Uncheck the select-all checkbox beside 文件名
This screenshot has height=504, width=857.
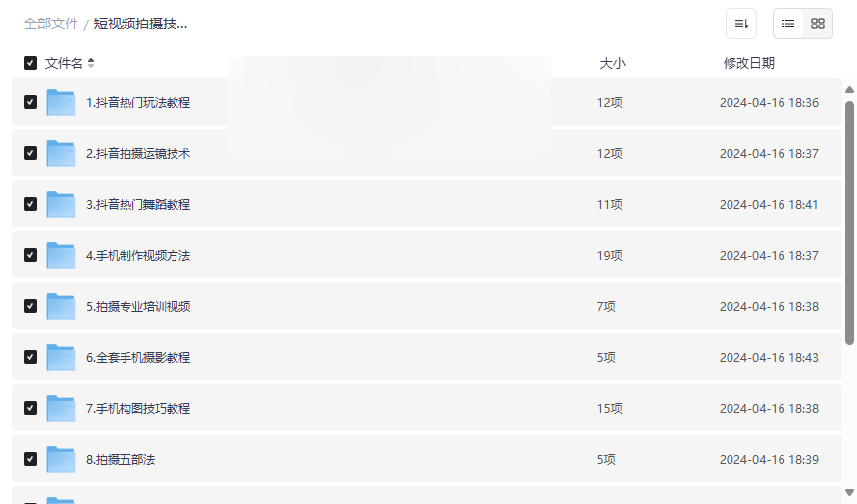[30, 63]
